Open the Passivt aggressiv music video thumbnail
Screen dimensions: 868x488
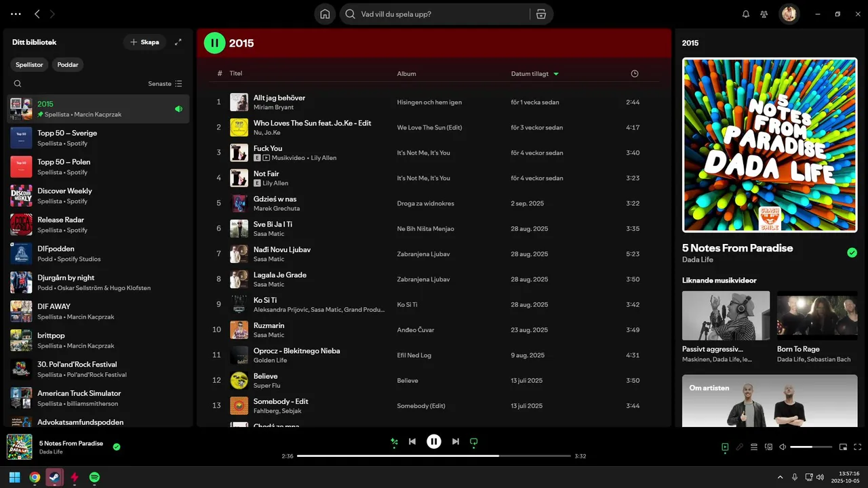[x=726, y=316]
